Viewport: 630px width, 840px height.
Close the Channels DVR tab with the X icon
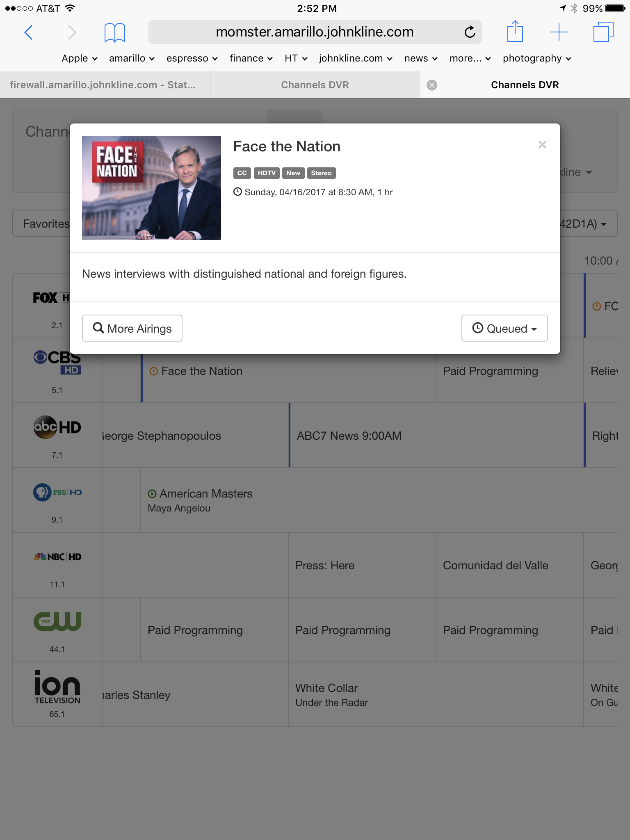[x=432, y=85]
